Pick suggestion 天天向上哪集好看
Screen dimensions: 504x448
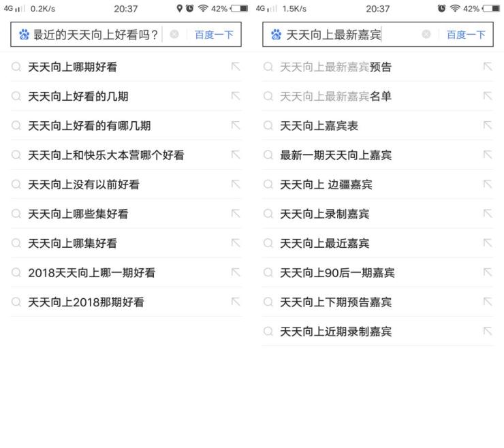[x=126, y=243]
